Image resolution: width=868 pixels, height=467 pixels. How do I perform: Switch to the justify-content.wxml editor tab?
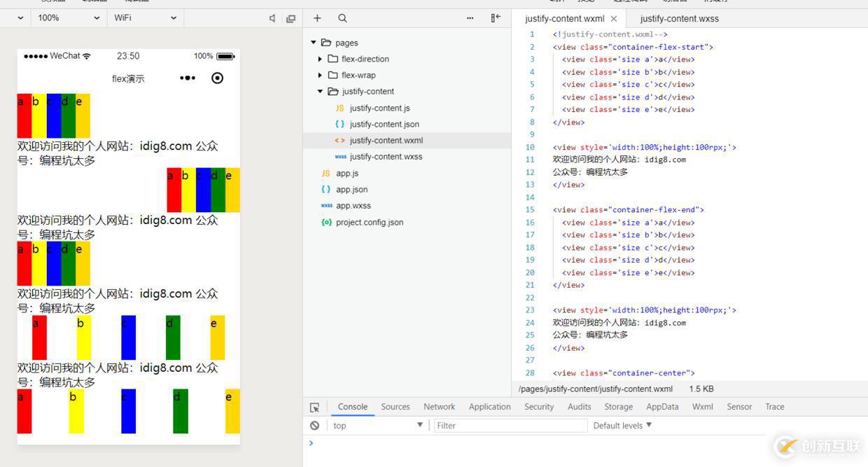(564, 19)
